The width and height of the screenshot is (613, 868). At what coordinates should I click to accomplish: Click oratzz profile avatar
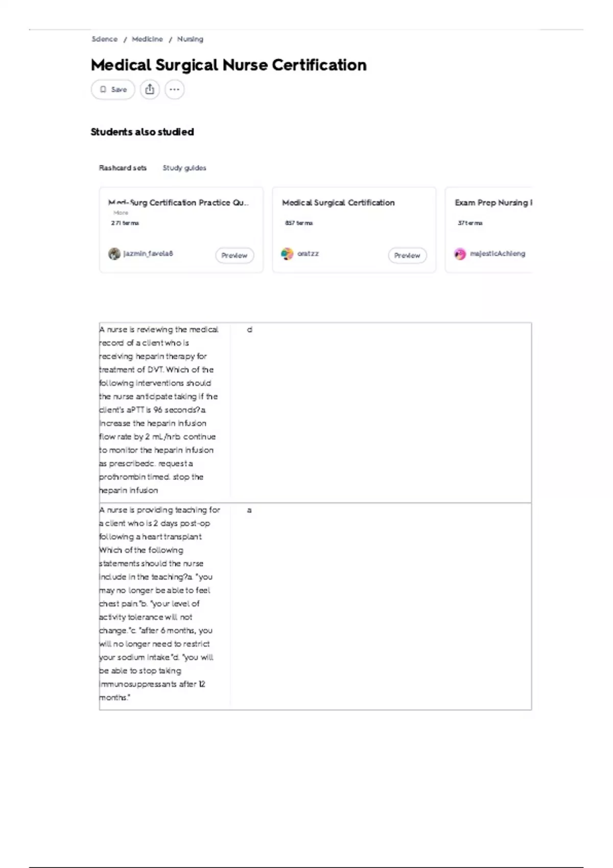point(287,254)
